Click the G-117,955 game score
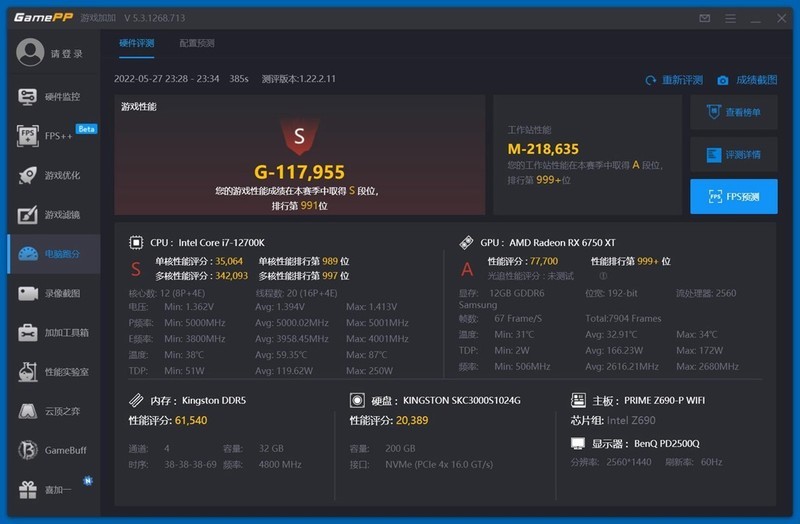The height and width of the screenshot is (524, 800). (x=299, y=172)
